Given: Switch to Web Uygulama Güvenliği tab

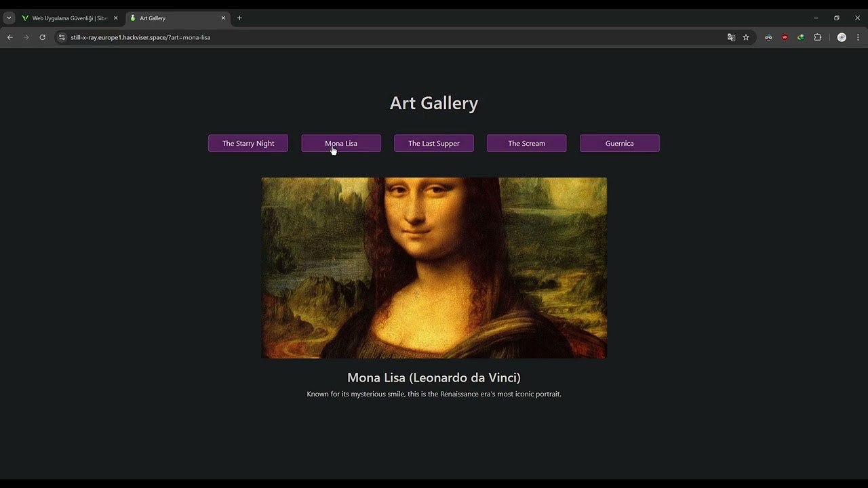Looking at the screenshot, I should click(x=69, y=18).
